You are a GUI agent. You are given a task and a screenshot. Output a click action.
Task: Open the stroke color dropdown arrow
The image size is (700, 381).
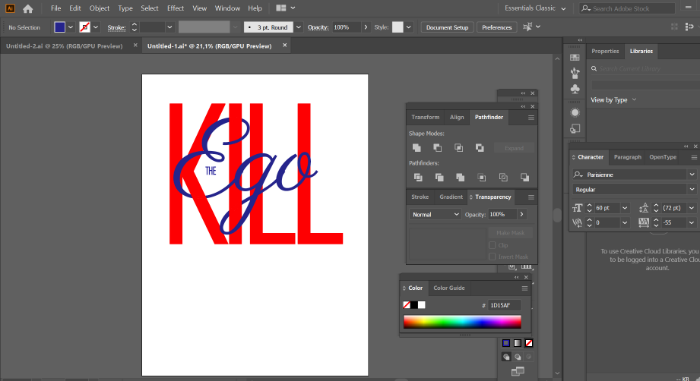pyautogui.click(x=96, y=27)
